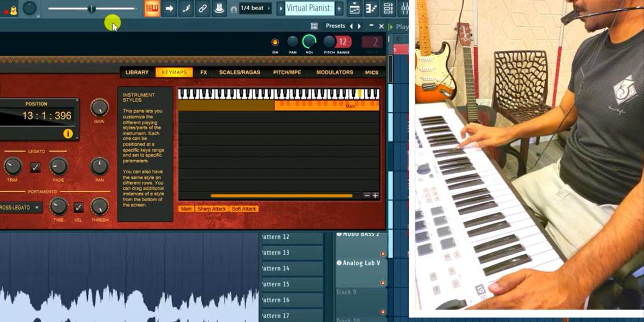Expand the Cross-Legato mode dropdown
The height and width of the screenshot is (322, 644).
pos(21,208)
